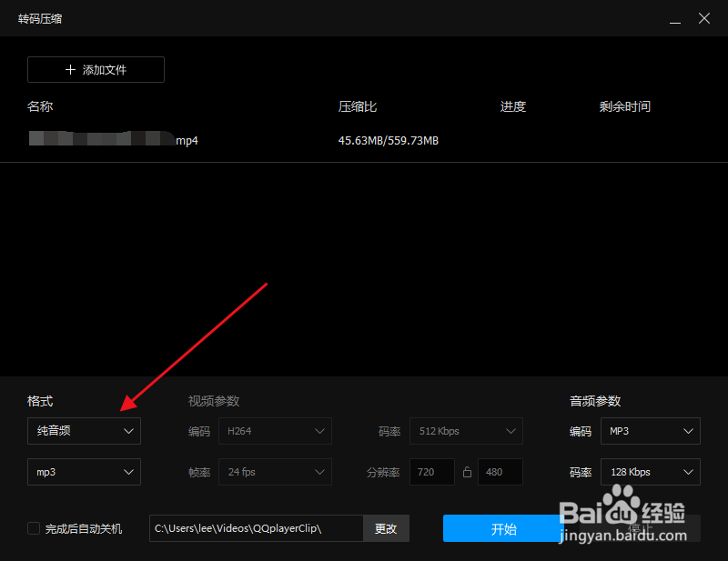Open the MP3 audio encoding dropdown

(650, 431)
